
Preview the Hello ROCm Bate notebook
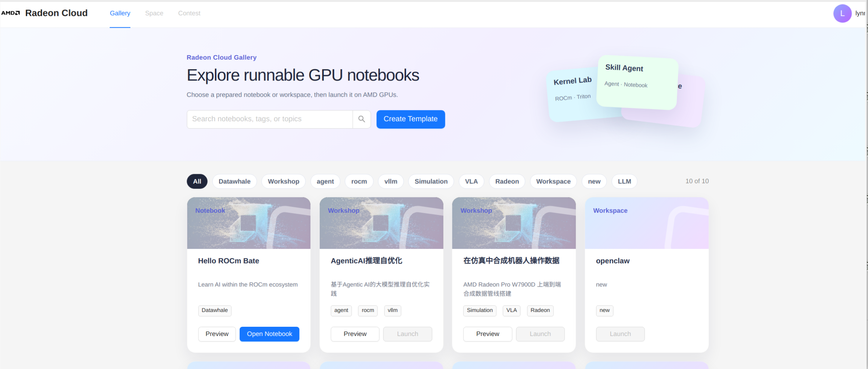pos(217,334)
